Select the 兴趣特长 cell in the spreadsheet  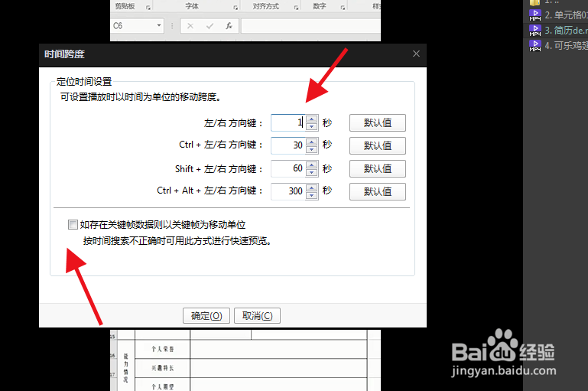pos(162,368)
